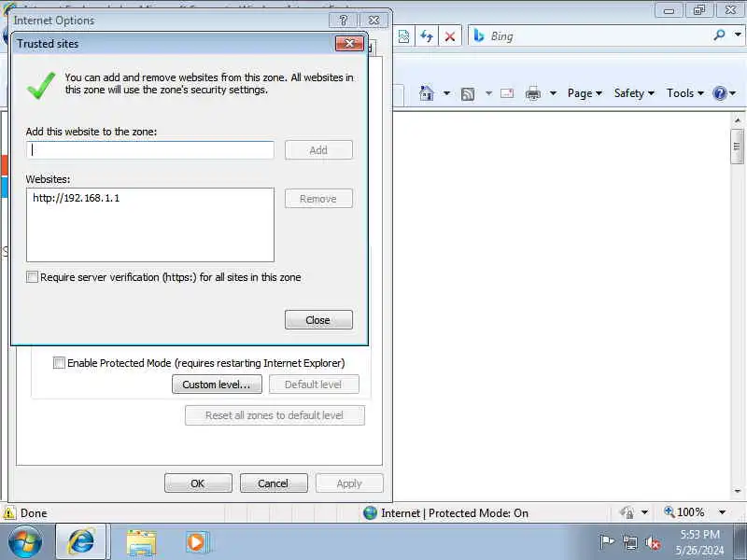Click the Remove button in Trusted sites

click(318, 199)
